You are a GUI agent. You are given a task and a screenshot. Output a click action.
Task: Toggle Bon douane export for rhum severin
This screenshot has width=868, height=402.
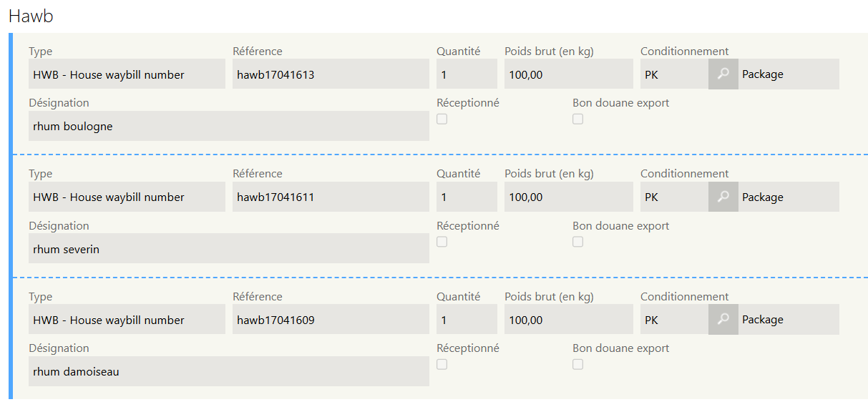[x=578, y=242]
